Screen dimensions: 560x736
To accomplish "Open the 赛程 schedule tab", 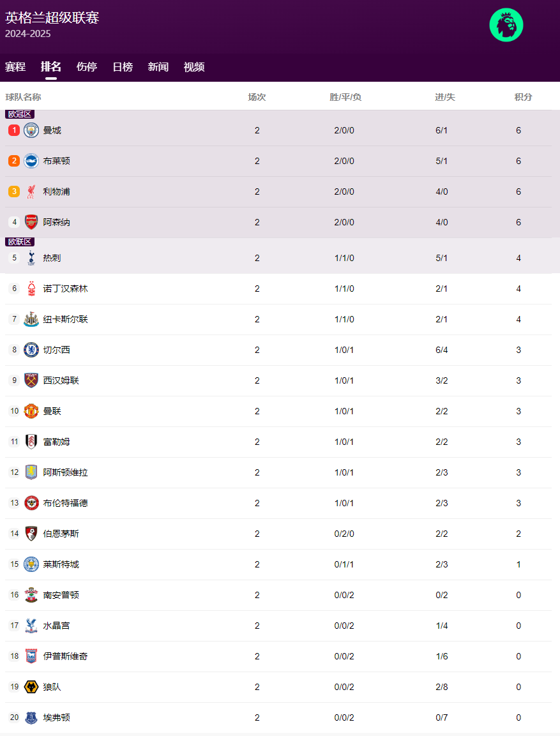I will pos(15,67).
